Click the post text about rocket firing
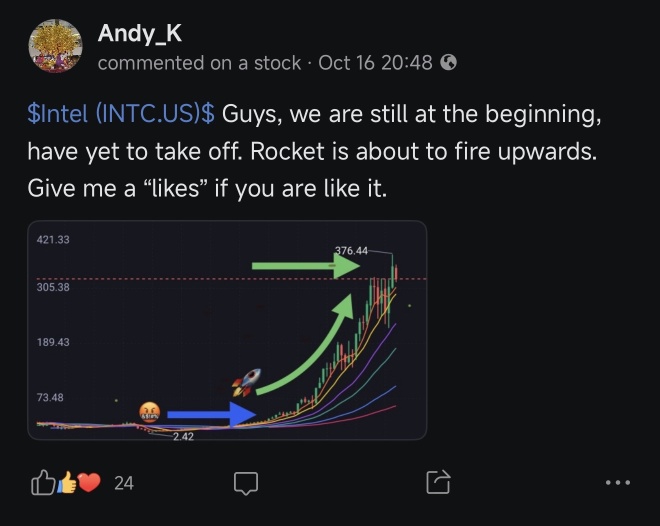This screenshot has width=660, height=526. pos(314,151)
